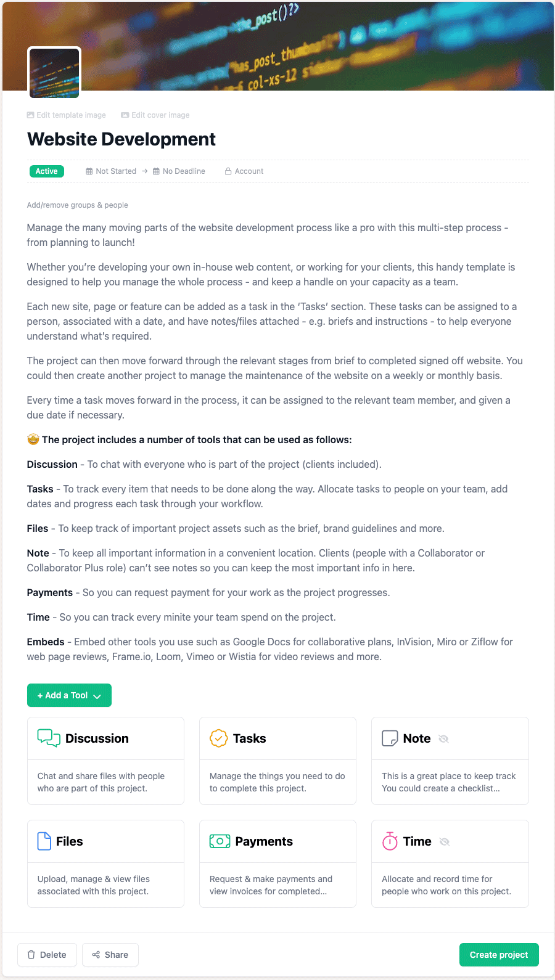Viewport: 555px width, 980px height.
Task: Click the Edit cover image picture icon
Action: (x=125, y=115)
